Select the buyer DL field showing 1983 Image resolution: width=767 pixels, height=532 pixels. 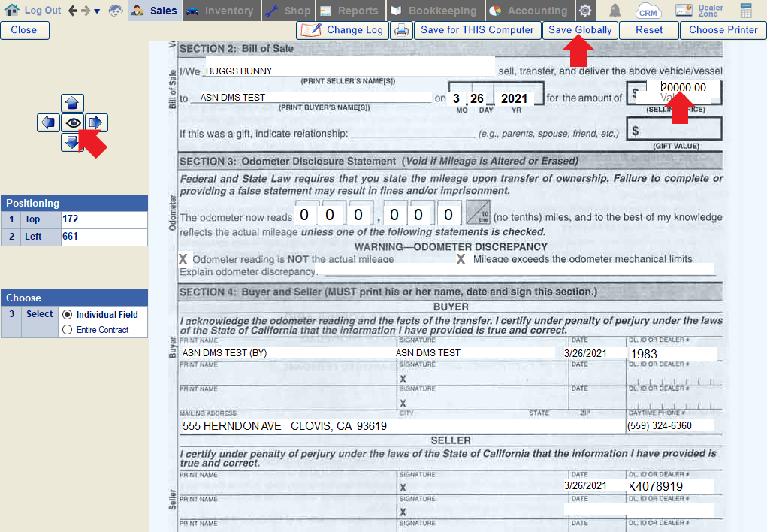(x=672, y=354)
